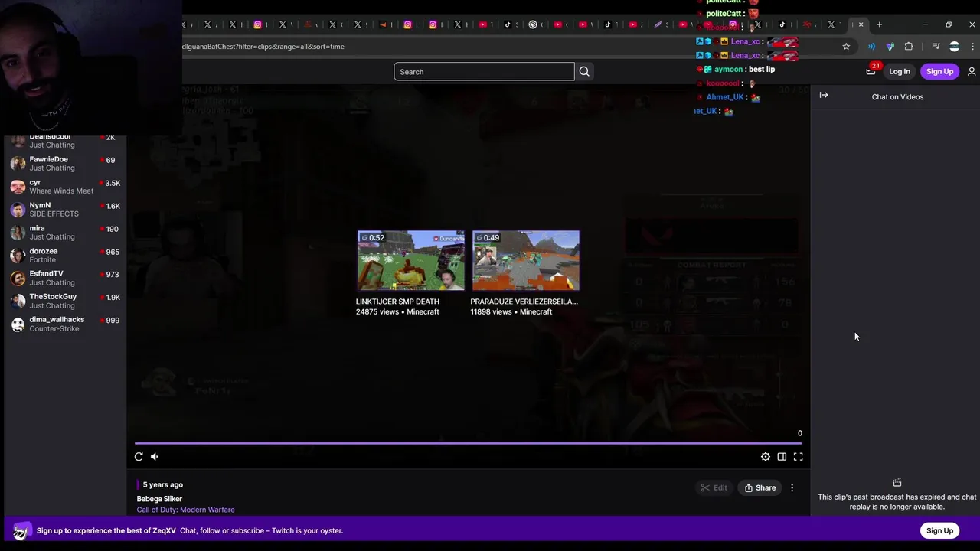980x551 pixels.
Task: Open the player settings gear
Action: pyautogui.click(x=766, y=457)
